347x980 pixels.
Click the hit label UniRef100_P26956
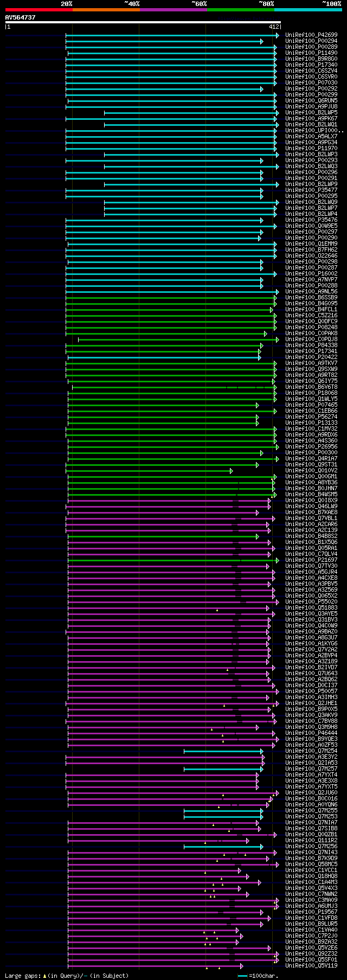click(311, 447)
